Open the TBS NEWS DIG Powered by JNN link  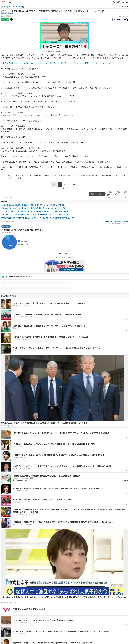pyautogui.click(x=116, y=222)
